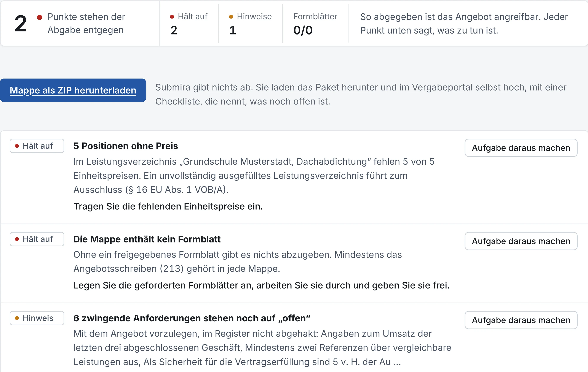Download the Mappe als ZIP herunterladen link
The width and height of the screenshot is (588, 372).
pos(73,90)
